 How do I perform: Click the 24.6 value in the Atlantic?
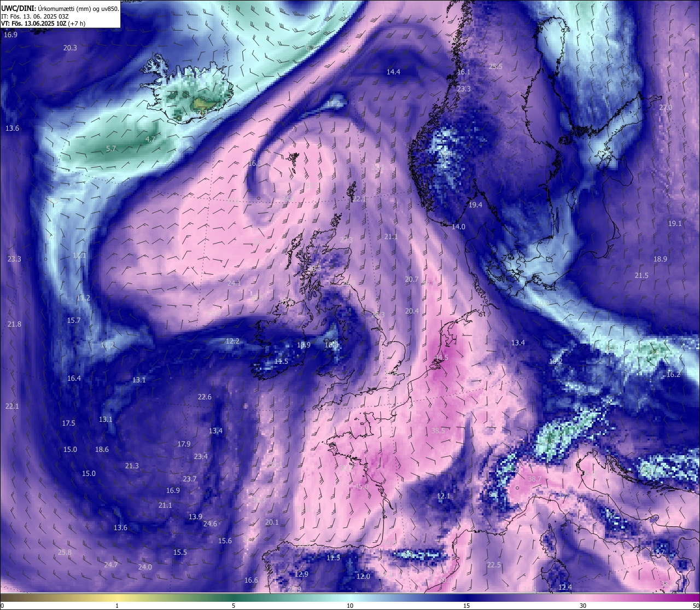pyautogui.click(x=210, y=524)
